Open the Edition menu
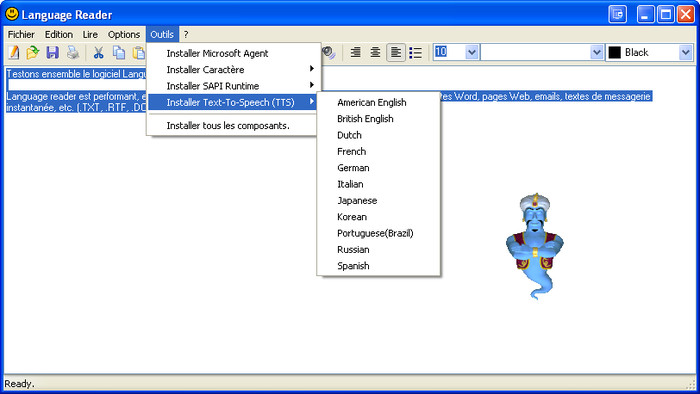 click(x=58, y=34)
